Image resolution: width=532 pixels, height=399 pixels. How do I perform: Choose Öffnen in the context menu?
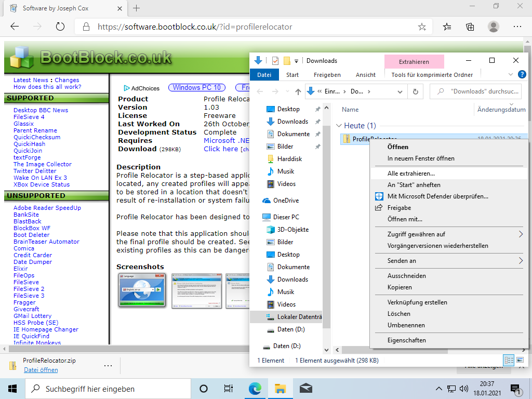(x=449, y=147)
